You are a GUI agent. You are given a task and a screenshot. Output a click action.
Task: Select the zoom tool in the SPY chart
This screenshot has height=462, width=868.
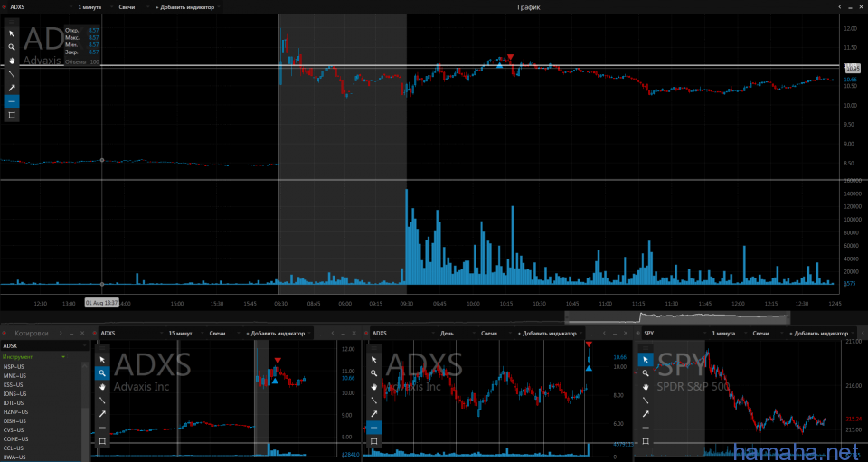pos(646,372)
